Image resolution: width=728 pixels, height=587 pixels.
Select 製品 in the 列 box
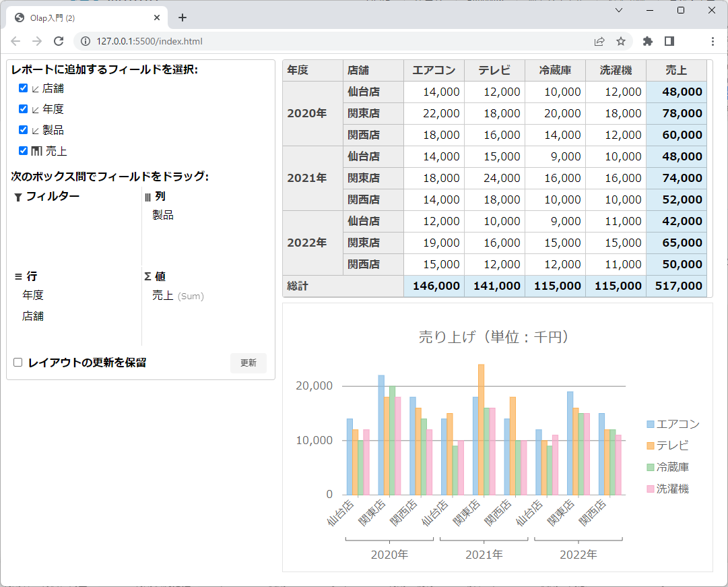(x=163, y=215)
